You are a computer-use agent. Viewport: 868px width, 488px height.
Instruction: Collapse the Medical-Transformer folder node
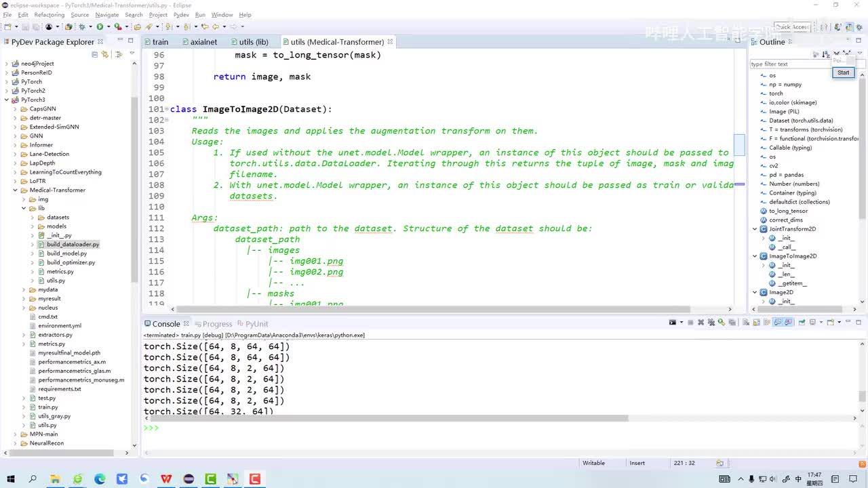pos(16,190)
